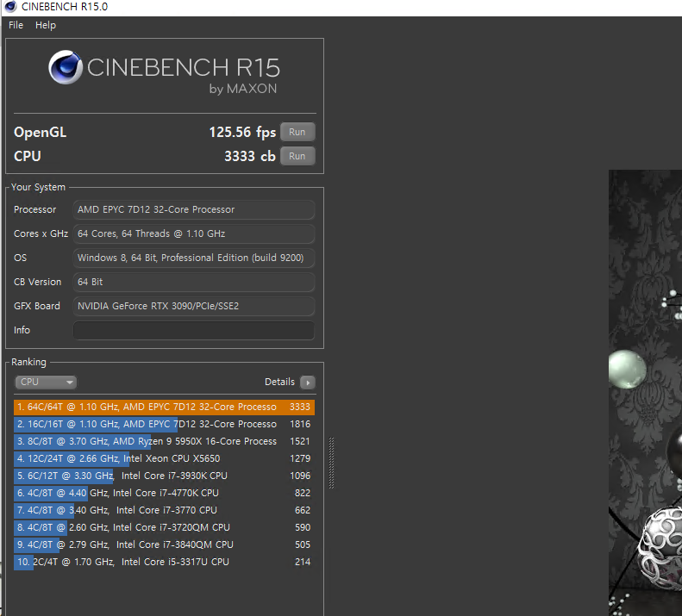The image size is (682, 616).
Task: Click the 3333 cb CPU score
Action: (x=250, y=156)
